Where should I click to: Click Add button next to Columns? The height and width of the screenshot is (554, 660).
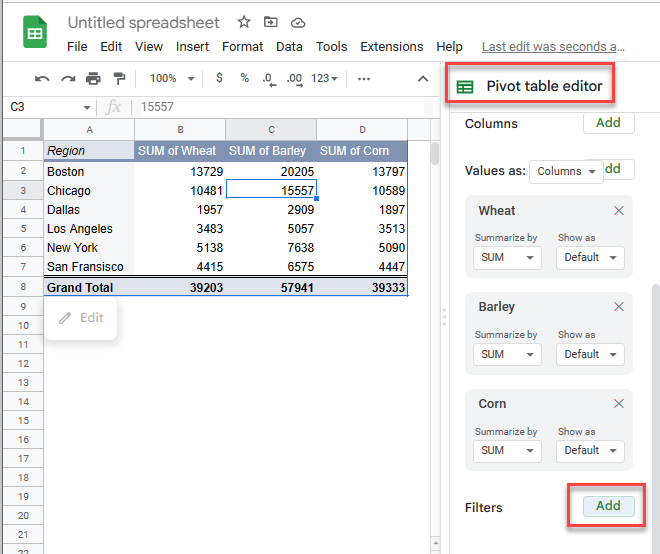click(608, 123)
